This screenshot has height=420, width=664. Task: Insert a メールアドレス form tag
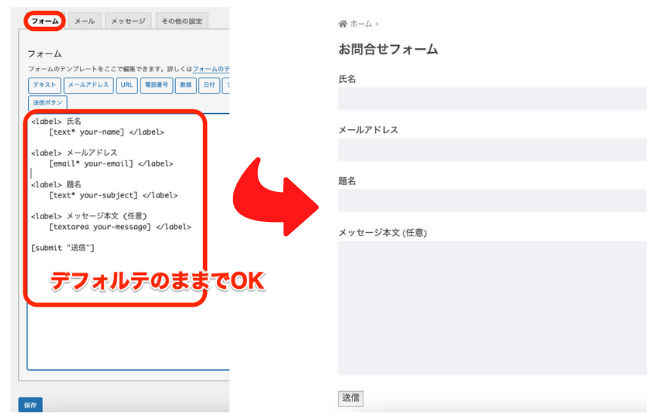click(88, 85)
